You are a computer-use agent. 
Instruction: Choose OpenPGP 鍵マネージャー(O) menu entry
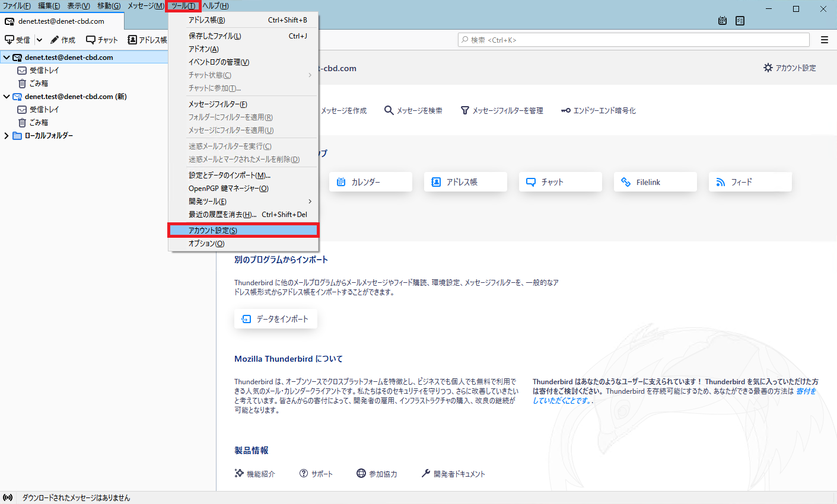point(243,189)
